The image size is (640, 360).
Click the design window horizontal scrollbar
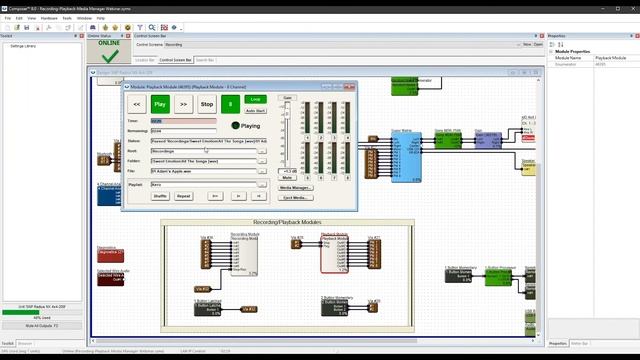pos(256,340)
